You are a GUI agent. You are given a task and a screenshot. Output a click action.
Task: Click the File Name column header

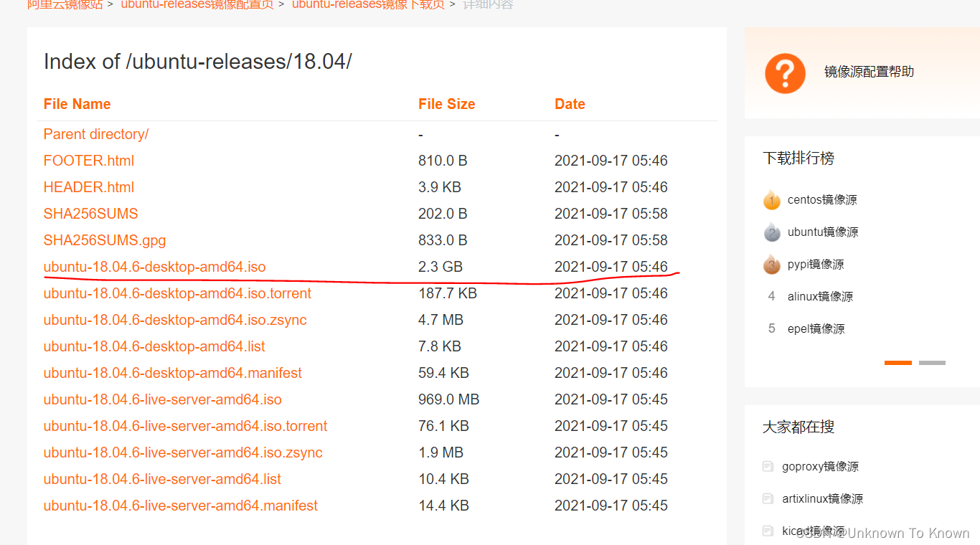77,104
